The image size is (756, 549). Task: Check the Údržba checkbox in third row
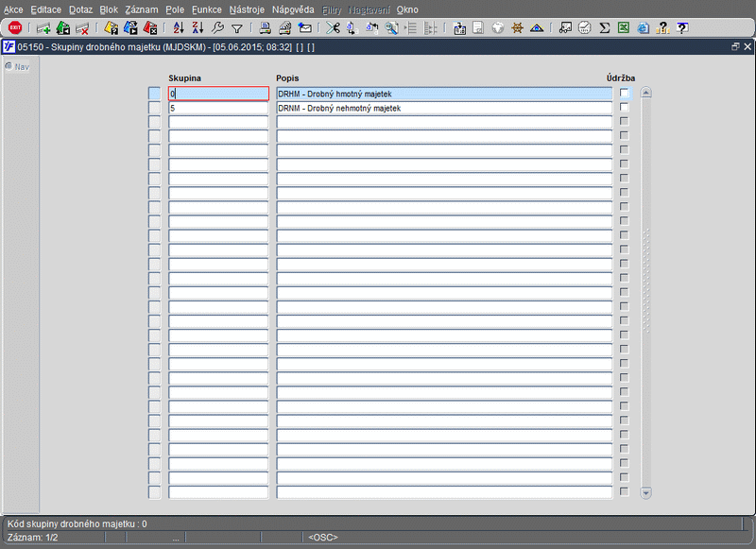(x=625, y=121)
